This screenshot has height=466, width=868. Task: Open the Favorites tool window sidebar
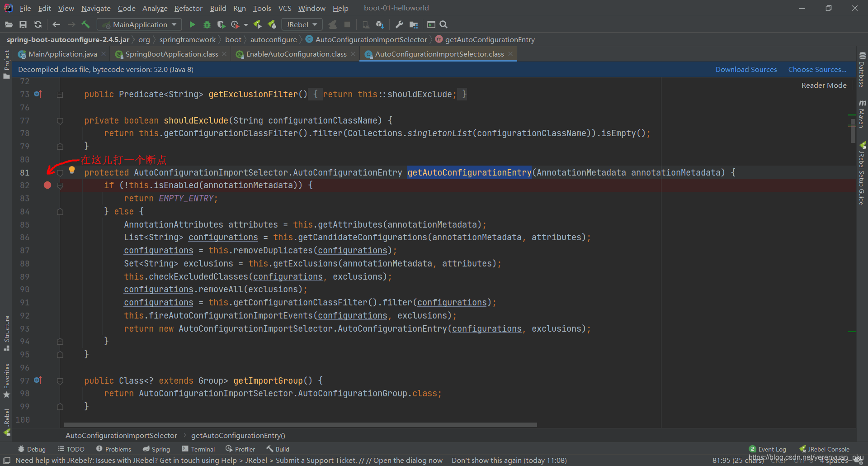[6, 380]
